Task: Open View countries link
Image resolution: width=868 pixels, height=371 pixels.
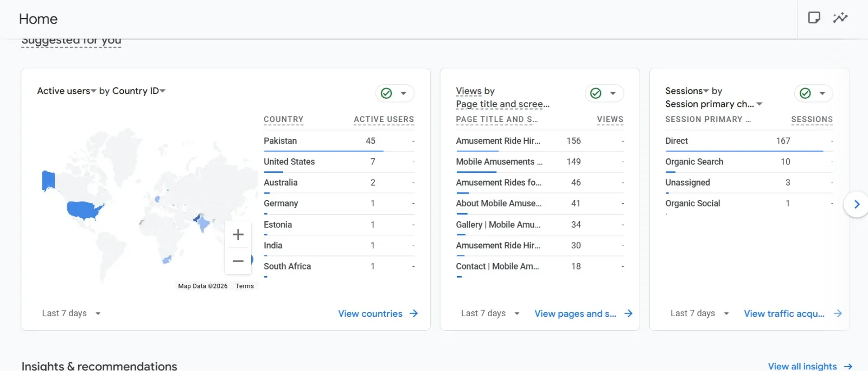Action: tap(378, 314)
